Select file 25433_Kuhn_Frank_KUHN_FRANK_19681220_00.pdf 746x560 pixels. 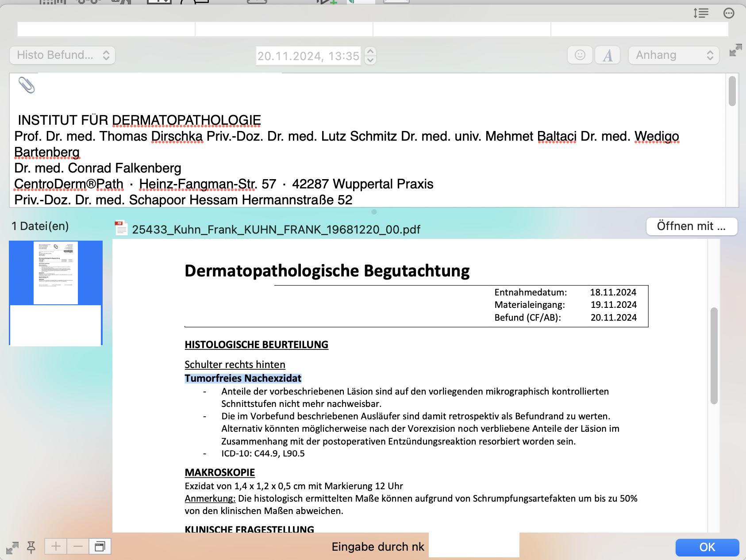[x=276, y=230]
